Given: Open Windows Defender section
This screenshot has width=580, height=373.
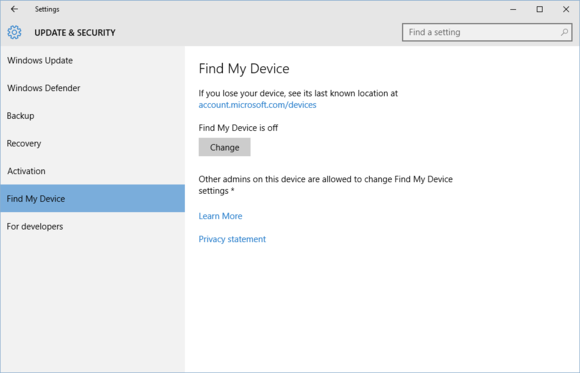Looking at the screenshot, I should [92, 88].
